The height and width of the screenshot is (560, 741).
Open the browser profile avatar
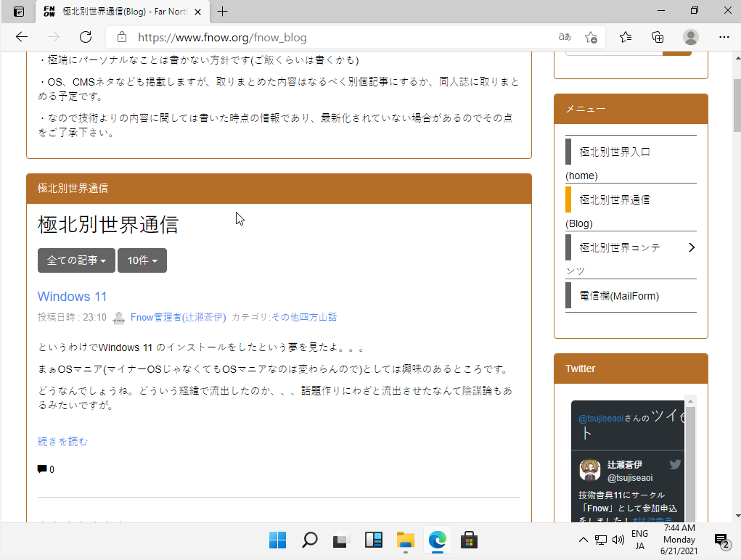(x=691, y=37)
